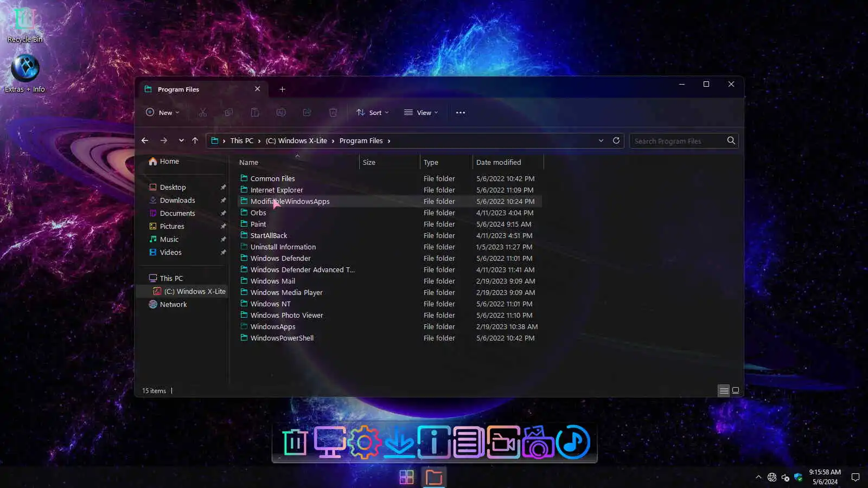Click the File Explorer taskbar button
This screenshot has width=868, height=488.
(434, 477)
